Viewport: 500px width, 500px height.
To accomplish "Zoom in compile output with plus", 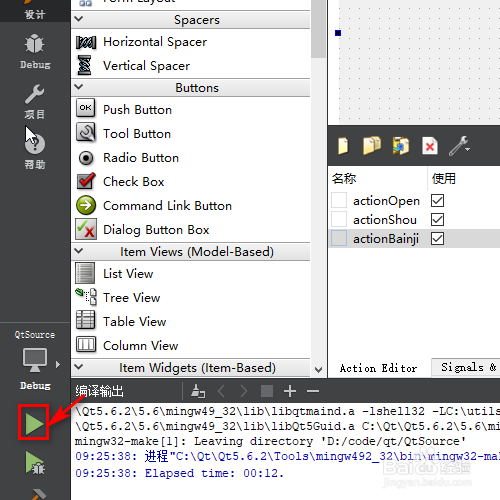I will click(290, 391).
